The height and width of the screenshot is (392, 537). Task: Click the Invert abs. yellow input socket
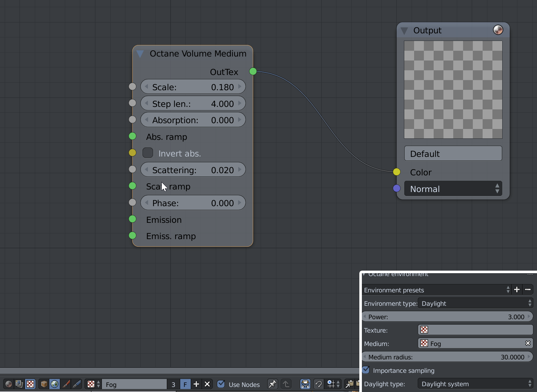[132, 153]
